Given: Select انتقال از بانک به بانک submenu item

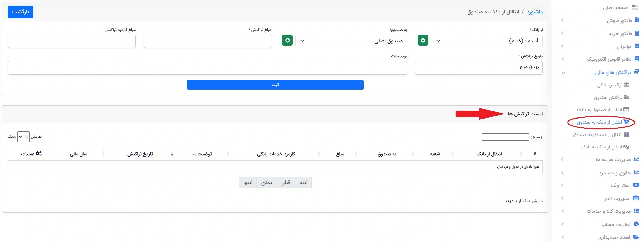Looking at the screenshot, I should [602, 147].
